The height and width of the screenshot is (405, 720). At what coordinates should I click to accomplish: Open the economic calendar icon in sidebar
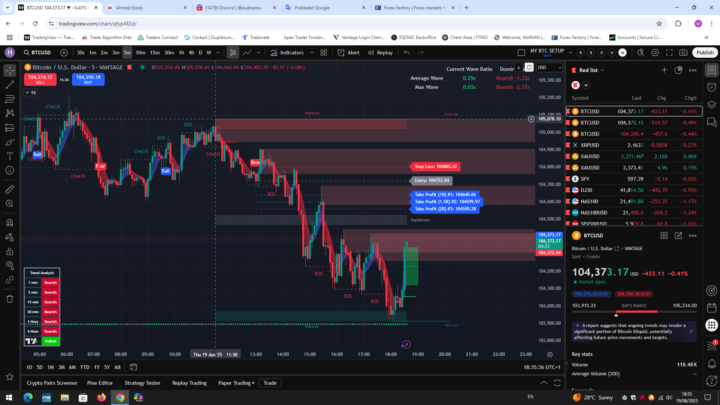point(712,308)
